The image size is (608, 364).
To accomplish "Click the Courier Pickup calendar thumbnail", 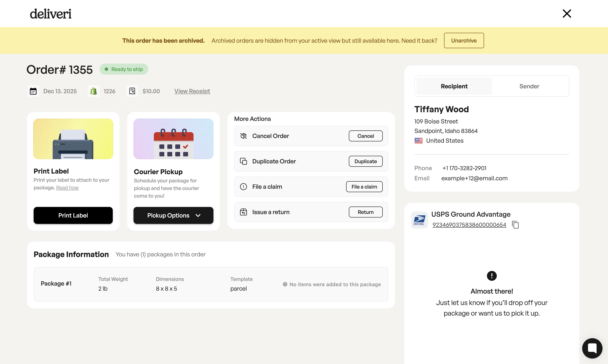I will 173,139.
